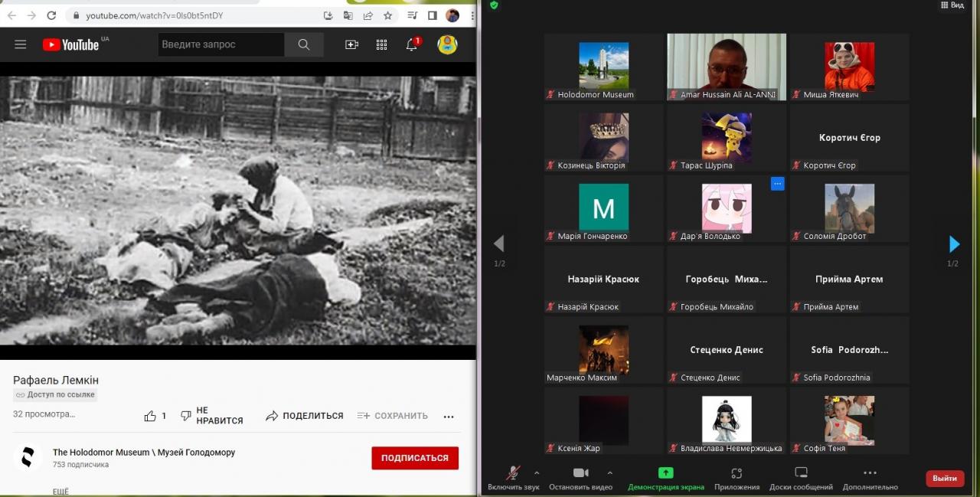Stop camera using Остановить видео
The width and height of the screenshot is (980, 497).
580,473
